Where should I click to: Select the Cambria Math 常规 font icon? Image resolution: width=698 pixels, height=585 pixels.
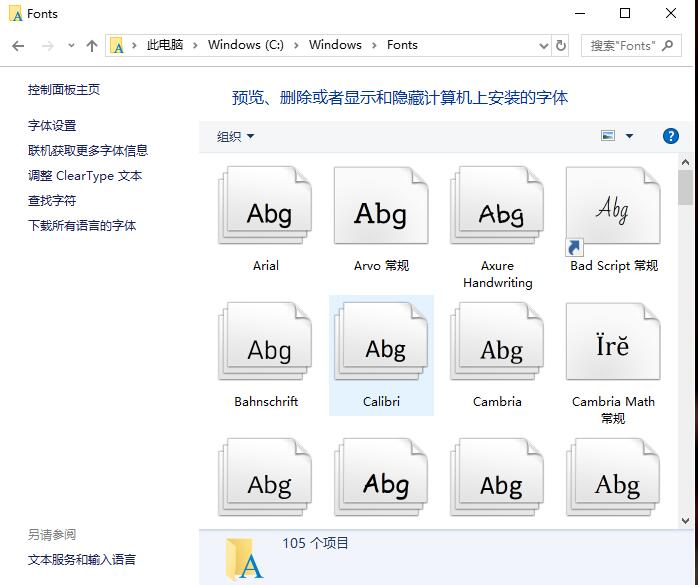coord(613,341)
